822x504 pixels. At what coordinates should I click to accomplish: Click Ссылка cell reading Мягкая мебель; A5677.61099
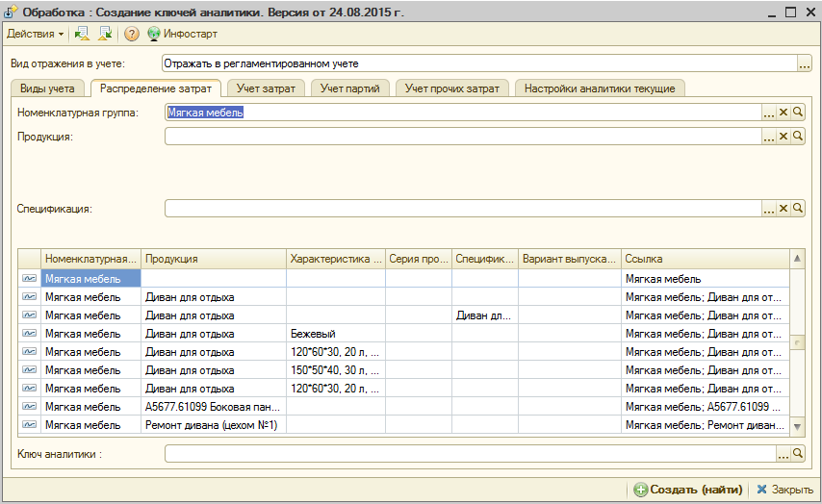(x=706, y=407)
